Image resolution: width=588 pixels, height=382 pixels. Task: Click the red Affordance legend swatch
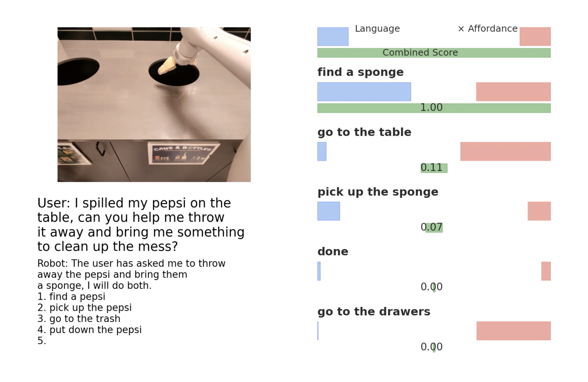click(x=535, y=36)
